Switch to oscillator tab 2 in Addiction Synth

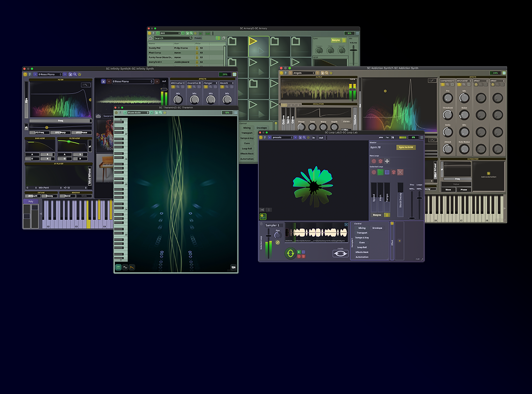[291, 105]
